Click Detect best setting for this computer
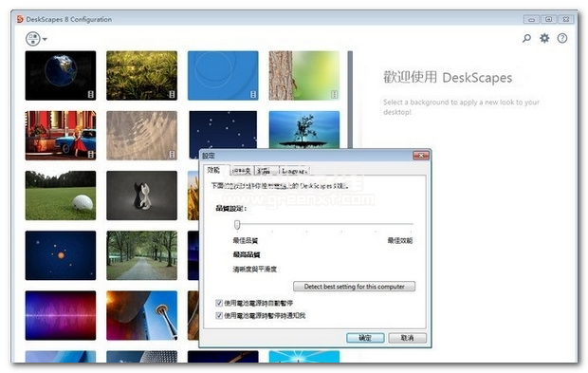Screen dimensions: 588x373 [x=354, y=287]
